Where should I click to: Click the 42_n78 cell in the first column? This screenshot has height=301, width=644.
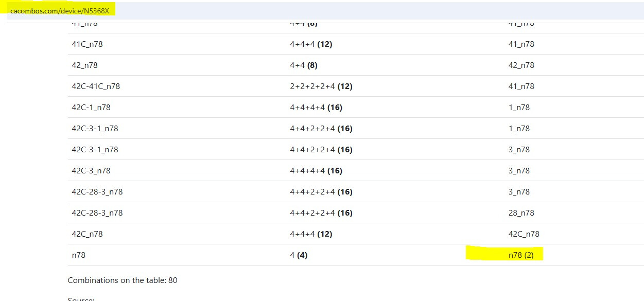click(84, 65)
